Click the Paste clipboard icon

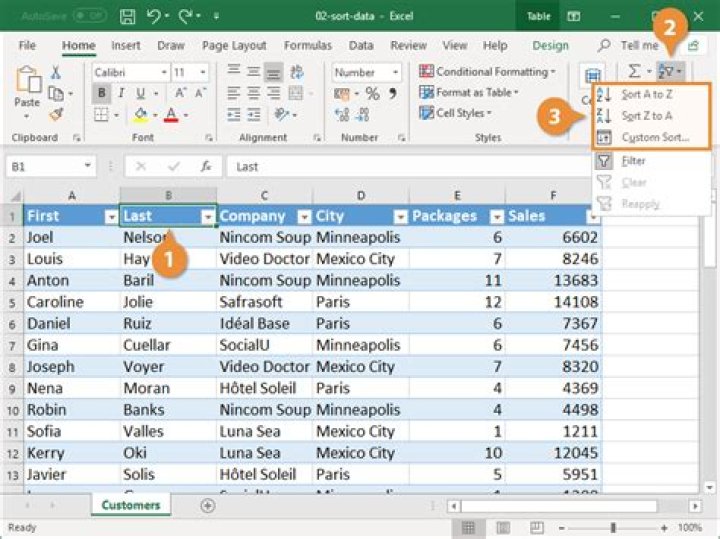(x=27, y=80)
